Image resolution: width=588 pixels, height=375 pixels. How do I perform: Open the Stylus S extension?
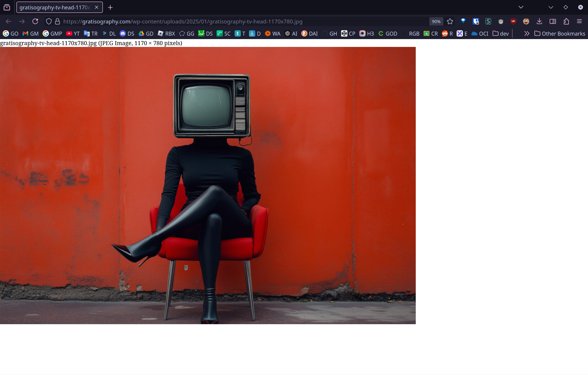pyautogui.click(x=488, y=21)
